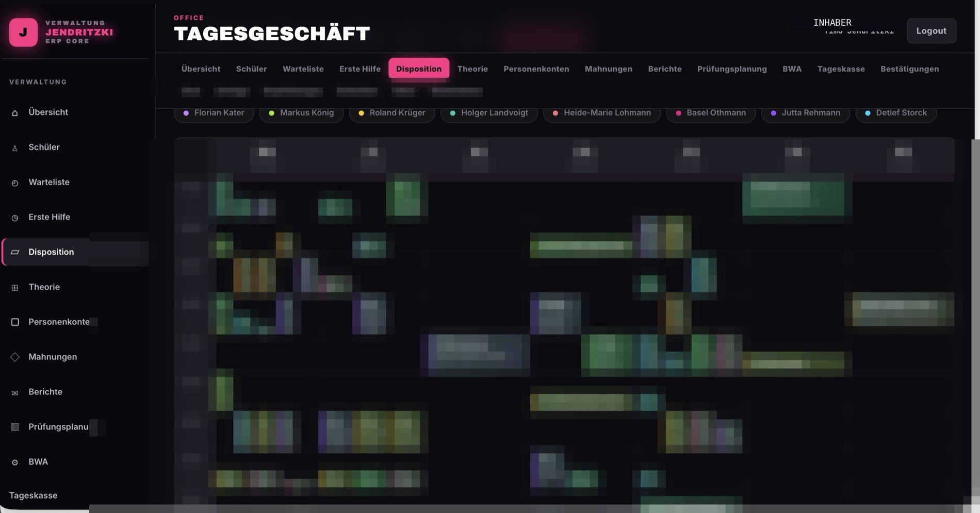Image resolution: width=980 pixels, height=513 pixels.
Task: Select Disposition in the sidebar
Action: 75,252
